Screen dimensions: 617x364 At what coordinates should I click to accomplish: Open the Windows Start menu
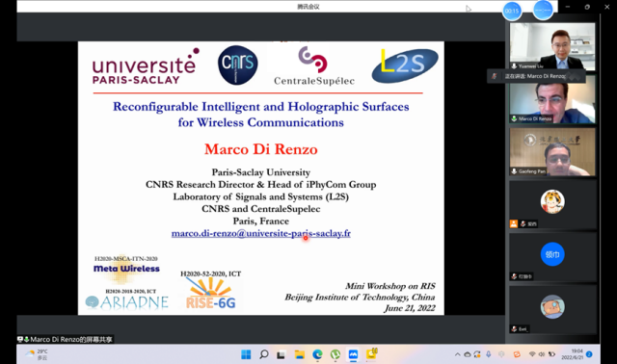tap(246, 354)
